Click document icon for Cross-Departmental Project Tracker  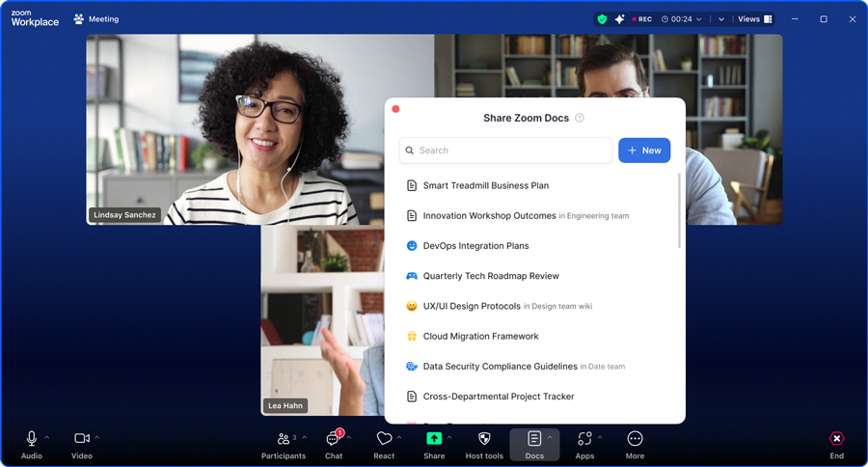(411, 397)
